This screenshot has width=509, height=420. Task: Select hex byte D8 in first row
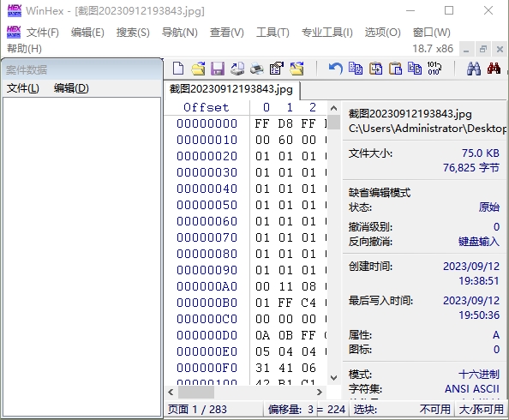tap(285, 123)
